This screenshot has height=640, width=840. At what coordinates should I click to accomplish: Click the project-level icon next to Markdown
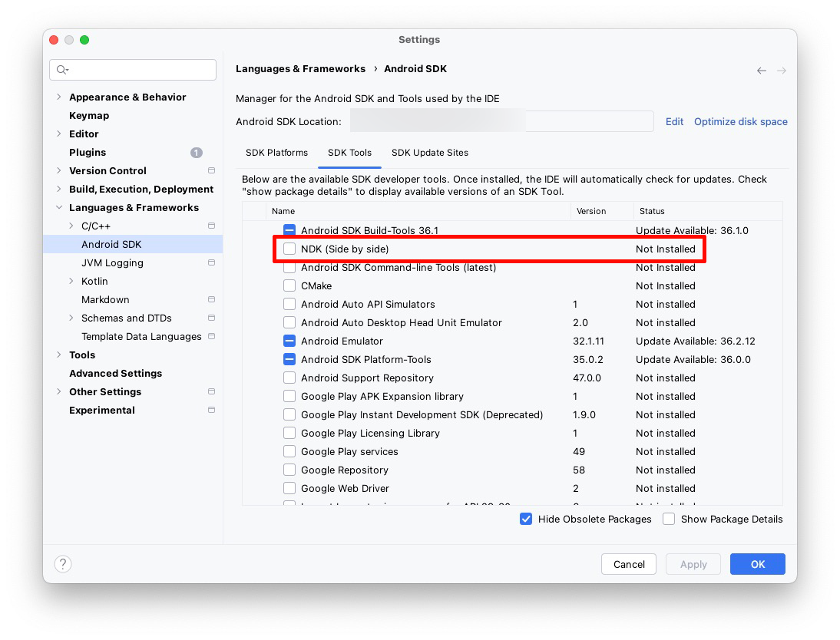click(x=212, y=300)
